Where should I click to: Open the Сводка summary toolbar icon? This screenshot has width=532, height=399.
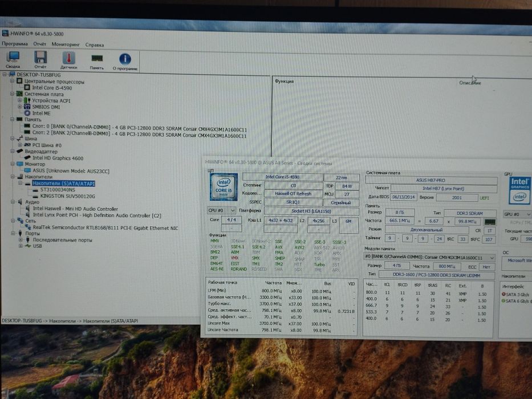pos(13,60)
